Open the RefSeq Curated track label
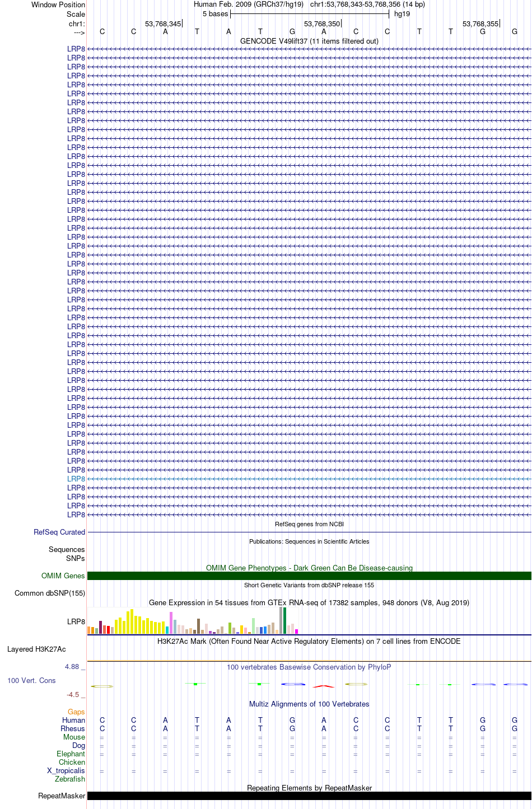Viewport: 532px width, 809px height. pyautogui.click(x=59, y=532)
